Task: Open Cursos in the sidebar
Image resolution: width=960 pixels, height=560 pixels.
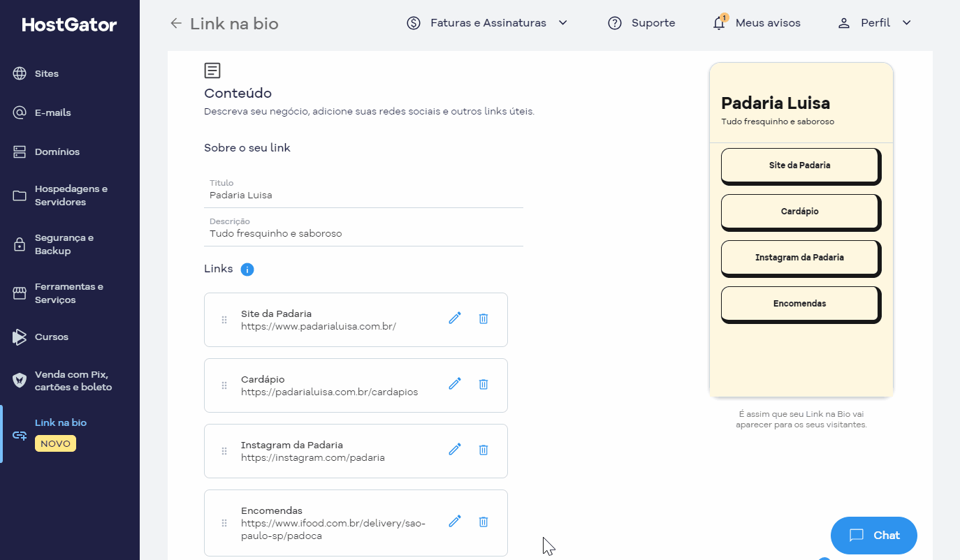Action: point(51,337)
